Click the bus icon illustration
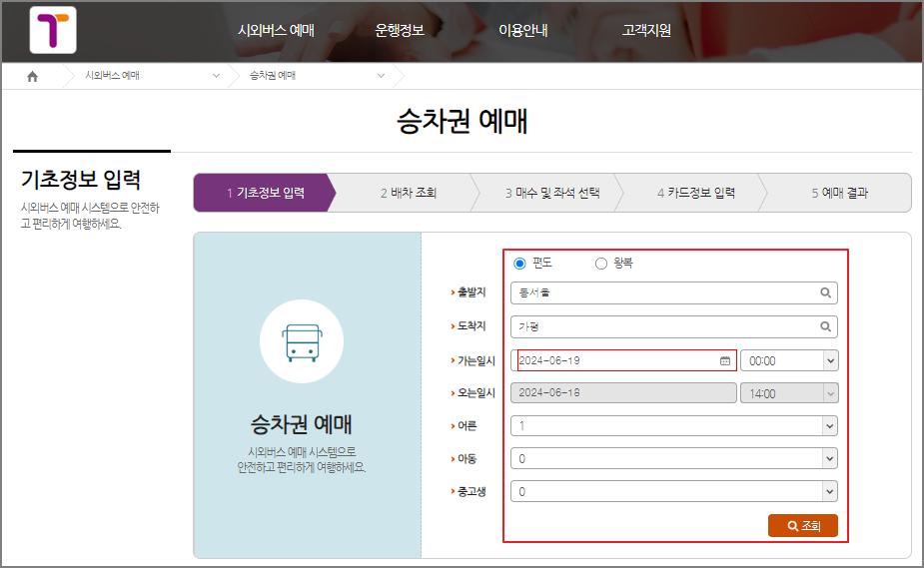The width and height of the screenshot is (924, 568). click(x=302, y=342)
